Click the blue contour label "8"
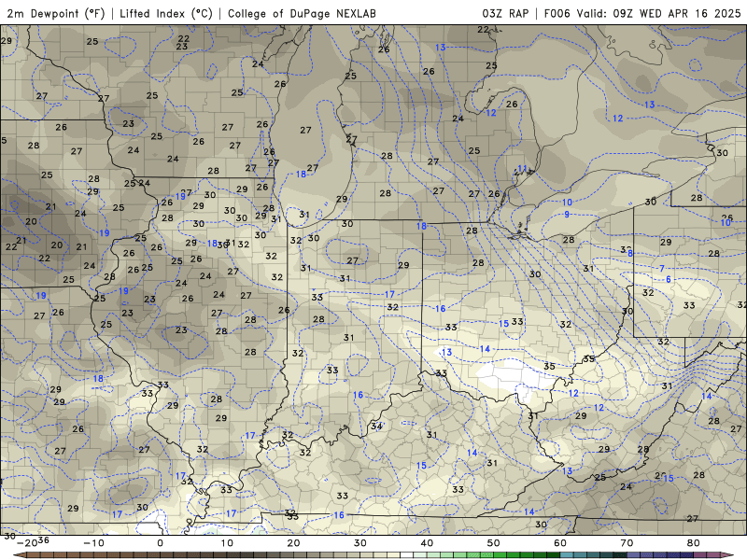The image size is (747, 560). coord(629,253)
